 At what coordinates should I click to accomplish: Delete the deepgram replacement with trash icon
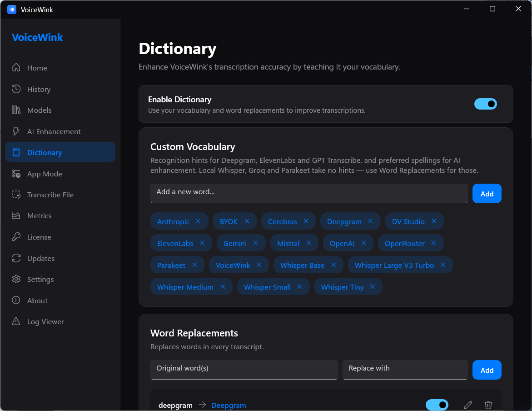(488, 405)
